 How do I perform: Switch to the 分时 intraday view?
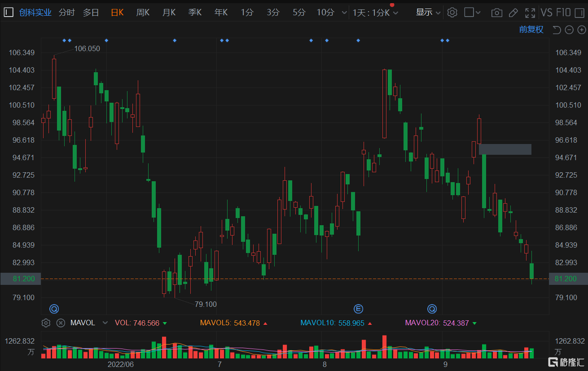click(x=67, y=13)
